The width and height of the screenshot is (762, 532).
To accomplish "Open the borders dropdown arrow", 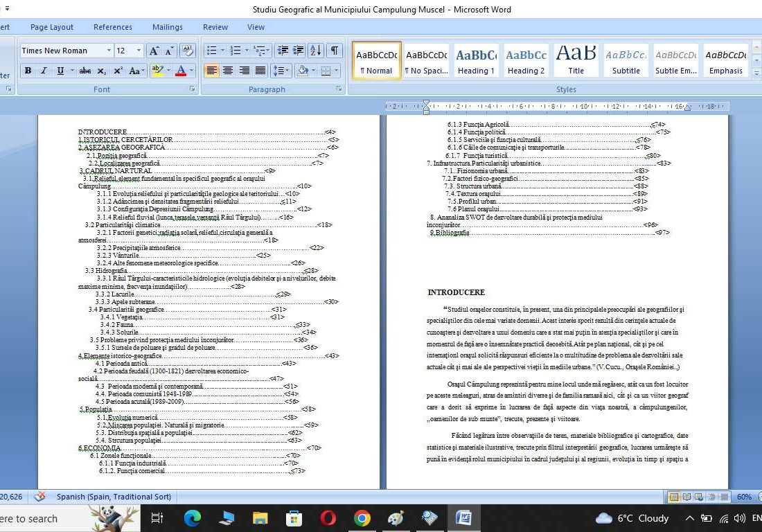I will 336,71.
